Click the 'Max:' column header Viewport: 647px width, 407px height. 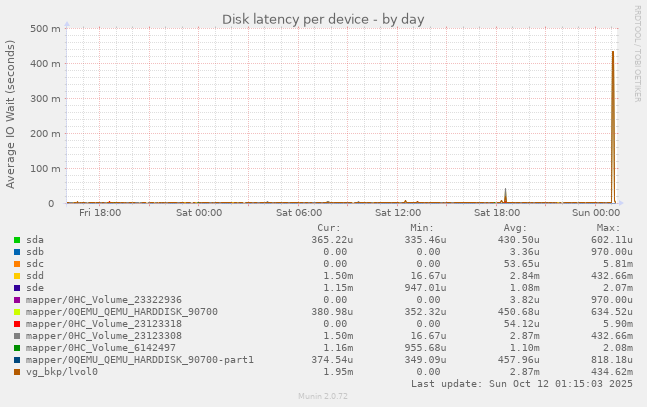(608, 228)
